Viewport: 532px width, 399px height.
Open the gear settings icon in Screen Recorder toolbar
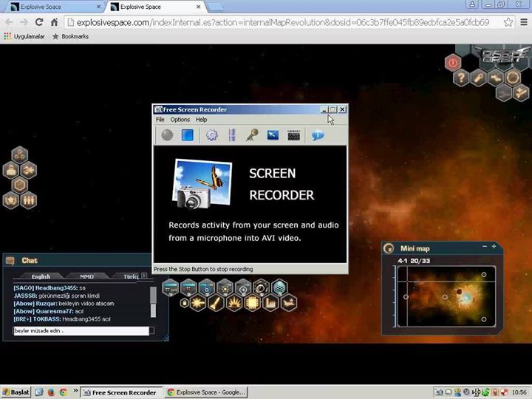pos(212,135)
